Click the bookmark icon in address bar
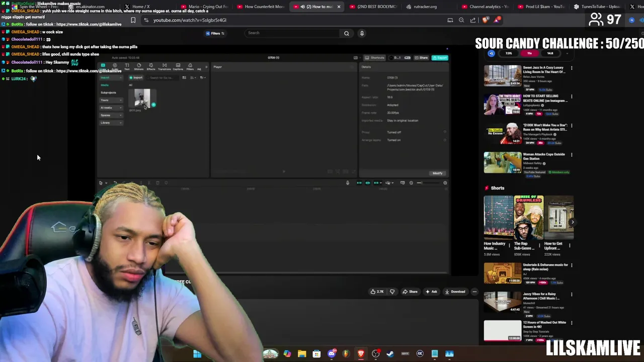 coord(133,20)
